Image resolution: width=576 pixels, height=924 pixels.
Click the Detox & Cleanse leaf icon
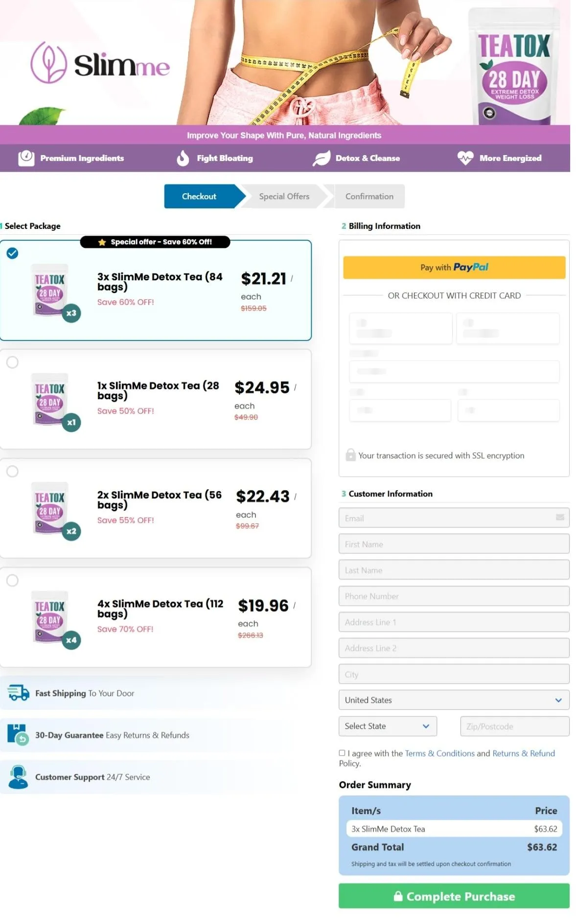point(322,158)
